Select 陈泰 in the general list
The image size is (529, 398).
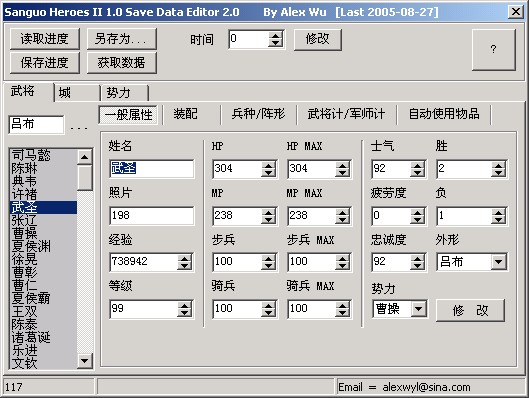(44, 324)
